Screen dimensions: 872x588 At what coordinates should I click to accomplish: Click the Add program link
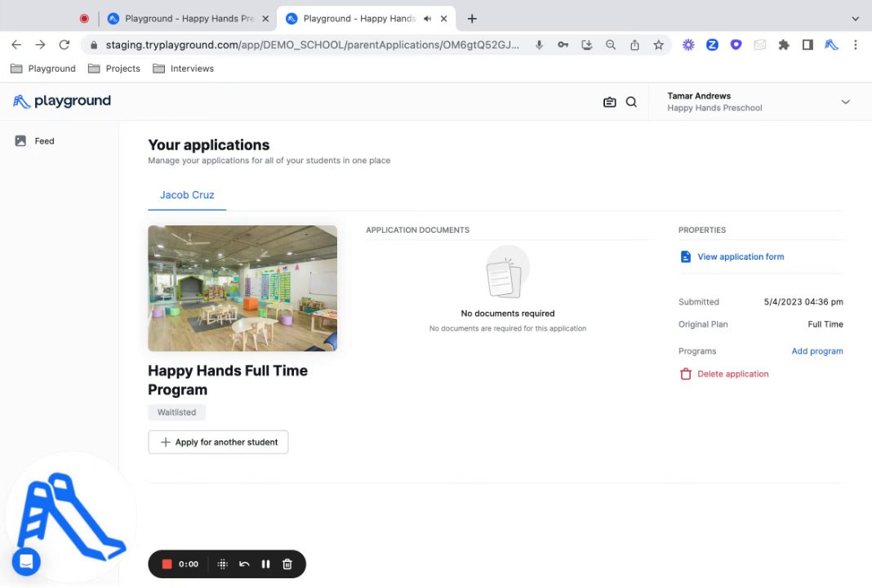tap(816, 351)
